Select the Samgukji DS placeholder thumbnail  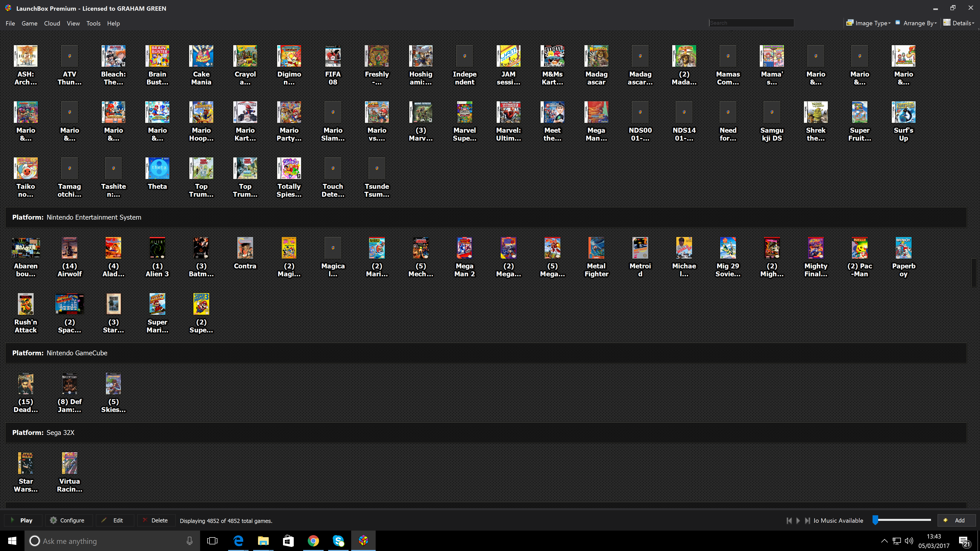[772, 112]
